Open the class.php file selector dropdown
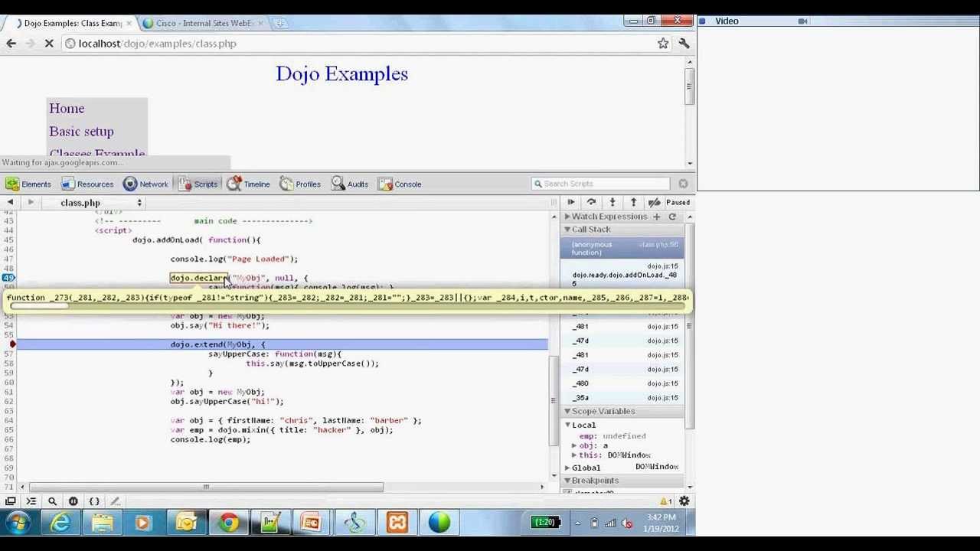980x551 pixels. pyautogui.click(x=100, y=203)
